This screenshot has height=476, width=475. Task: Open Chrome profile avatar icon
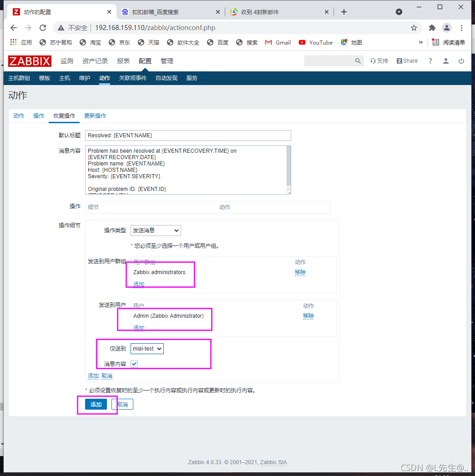[x=446, y=28]
